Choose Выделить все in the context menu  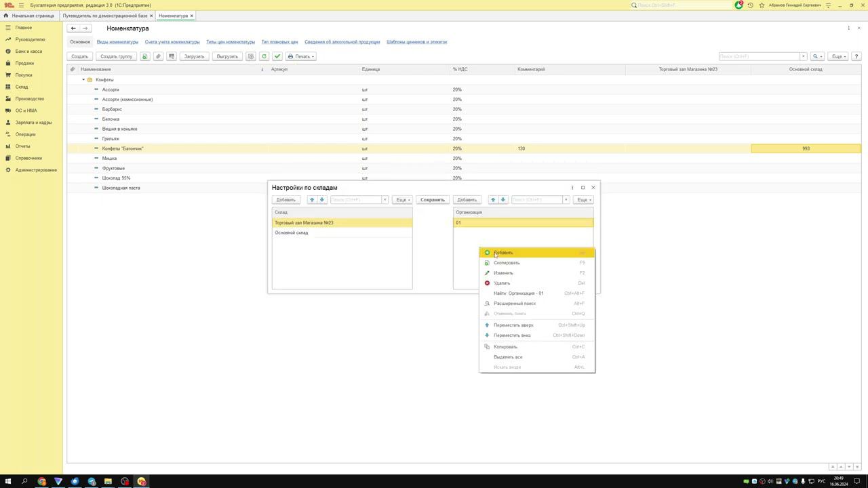click(x=536, y=357)
